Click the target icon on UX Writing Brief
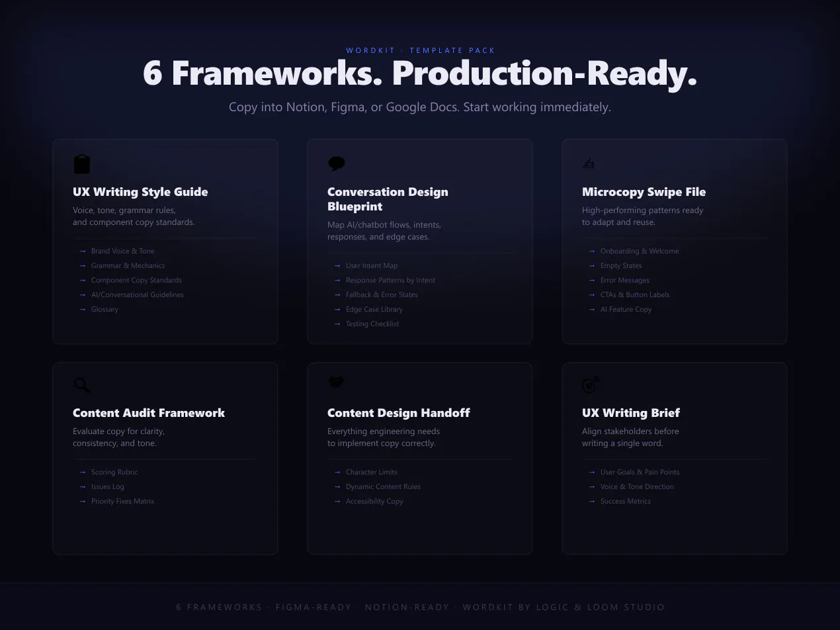Image resolution: width=840 pixels, height=630 pixels. (591, 384)
